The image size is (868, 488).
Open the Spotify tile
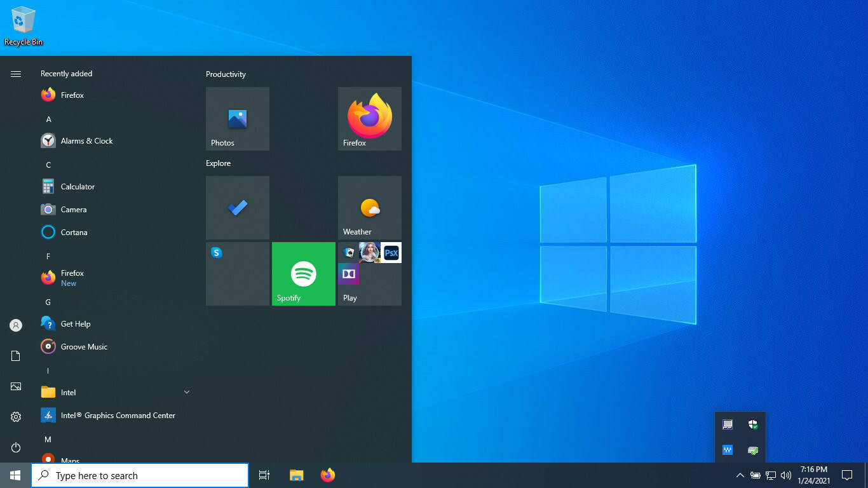click(x=304, y=274)
